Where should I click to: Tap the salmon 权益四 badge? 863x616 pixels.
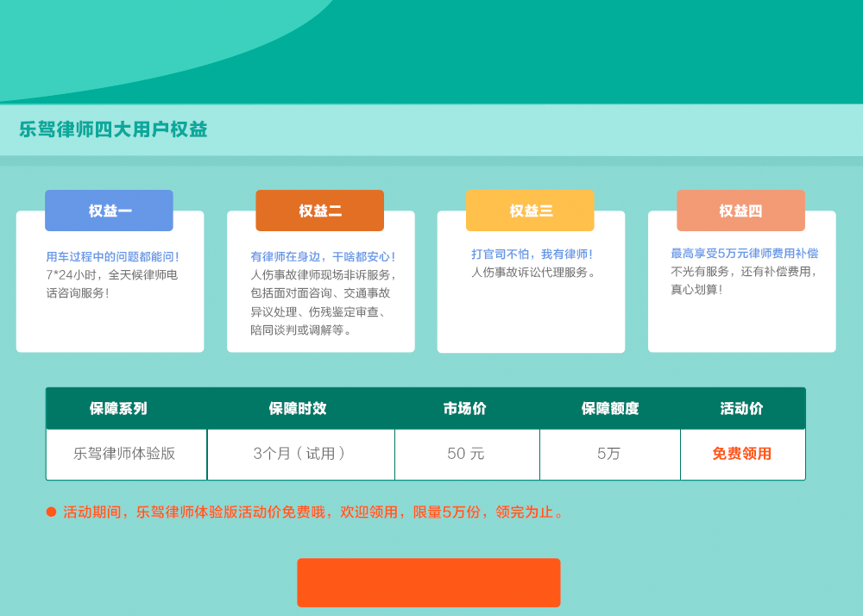pos(740,211)
